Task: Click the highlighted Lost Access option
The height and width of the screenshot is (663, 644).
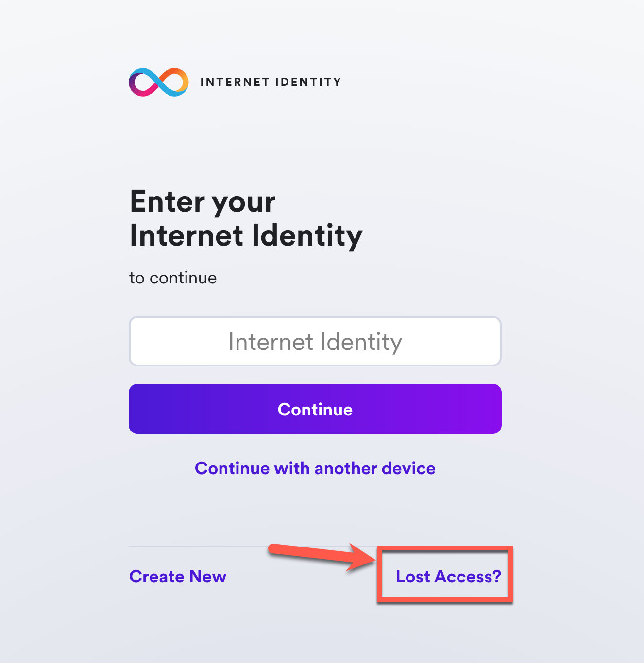Action: point(447,577)
